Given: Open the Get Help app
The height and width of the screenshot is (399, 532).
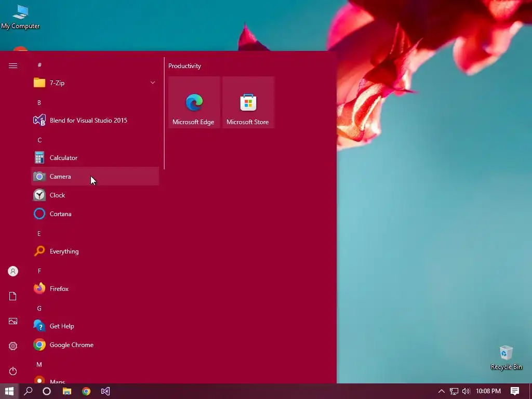Looking at the screenshot, I should pyautogui.click(x=95, y=326).
